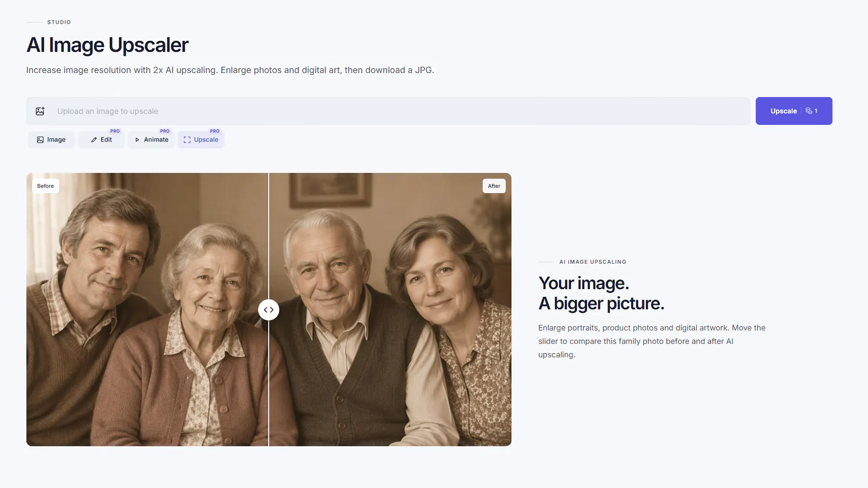Click the before/after comparison slider handle
868x488 pixels.
tap(269, 310)
